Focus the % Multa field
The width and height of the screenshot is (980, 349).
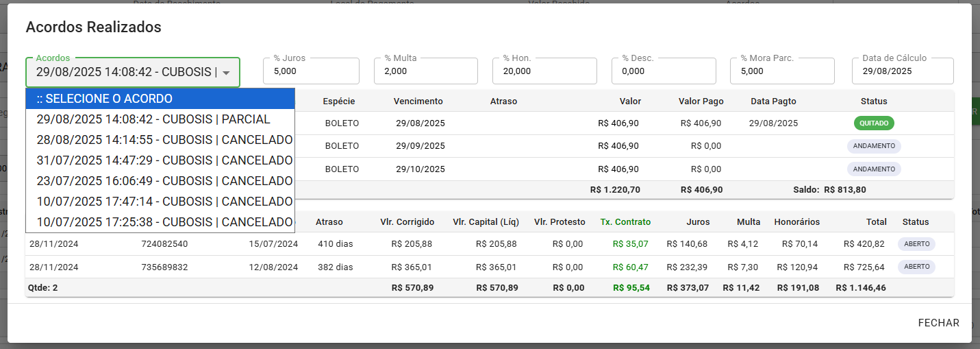(x=425, y=71)
